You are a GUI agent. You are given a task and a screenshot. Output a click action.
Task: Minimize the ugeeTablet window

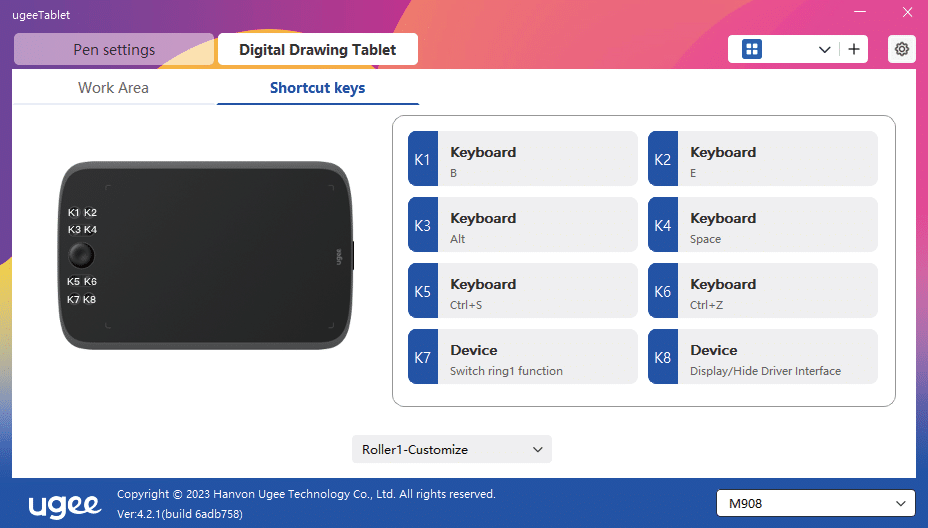(x=860, y=12)
